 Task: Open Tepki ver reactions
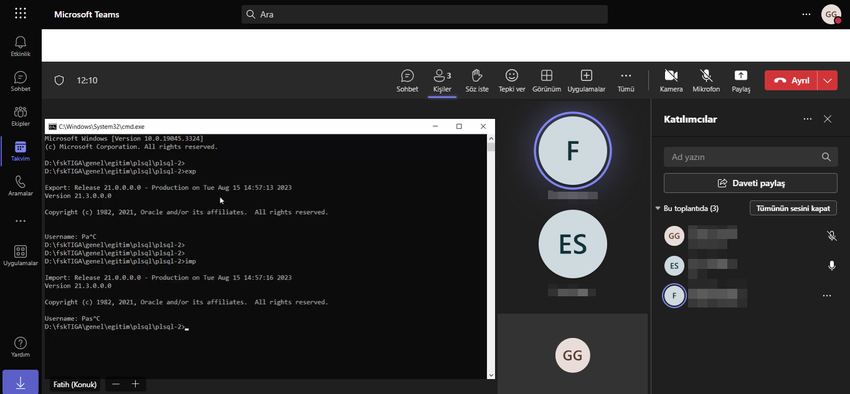pos(512,81)
